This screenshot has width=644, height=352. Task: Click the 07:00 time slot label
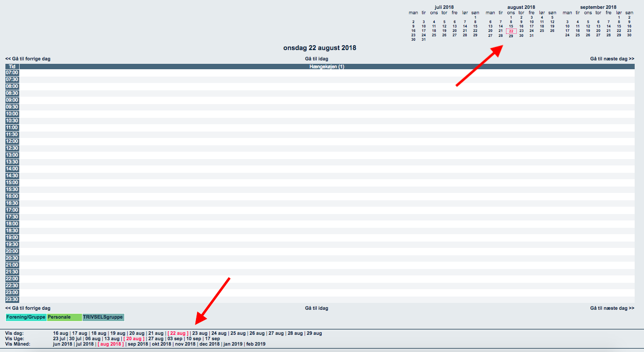click(x=12, y=73)
